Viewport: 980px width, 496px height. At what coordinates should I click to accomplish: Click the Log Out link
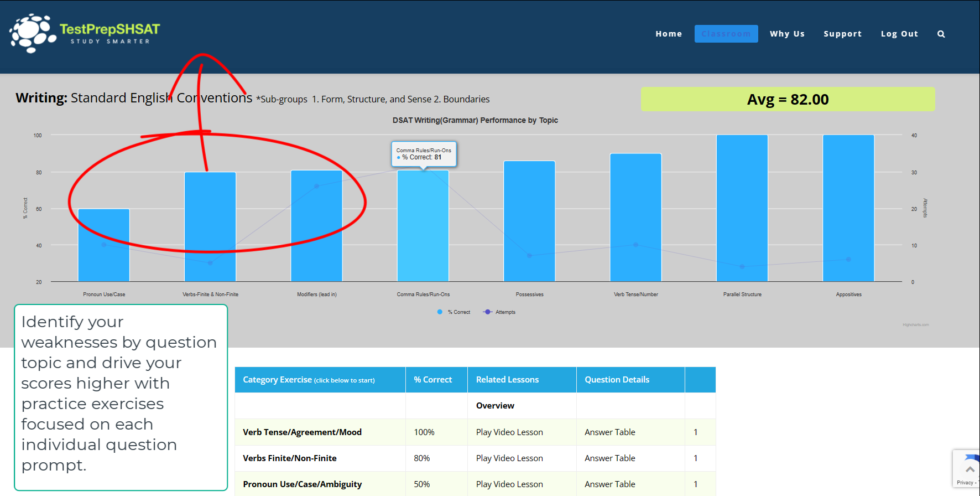point(899,34)
